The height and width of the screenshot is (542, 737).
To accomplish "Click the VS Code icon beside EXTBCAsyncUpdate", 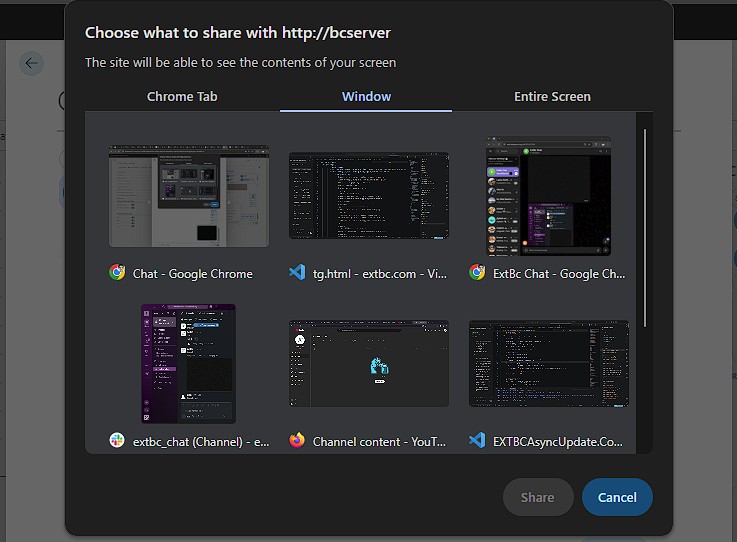I will tap(477, 440).
